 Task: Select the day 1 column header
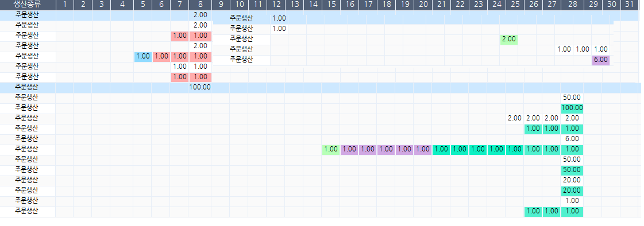[x=65, y=5]
